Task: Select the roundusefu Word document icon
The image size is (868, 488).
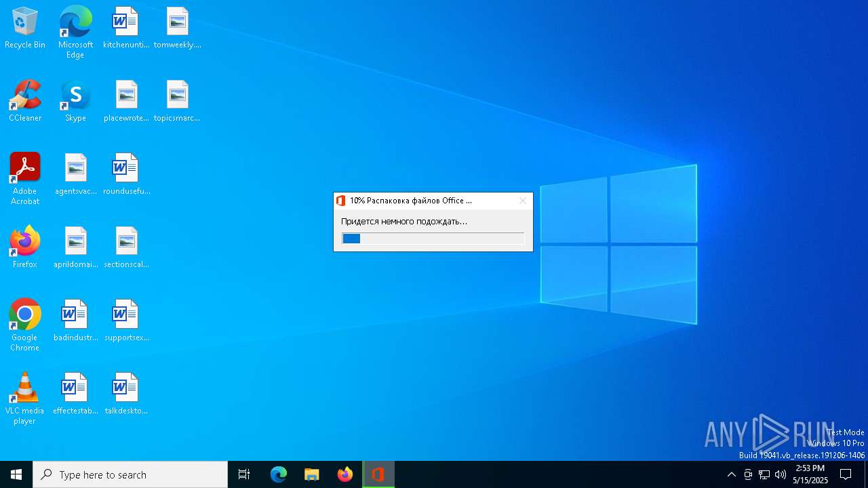Action: tap(126, 175)
